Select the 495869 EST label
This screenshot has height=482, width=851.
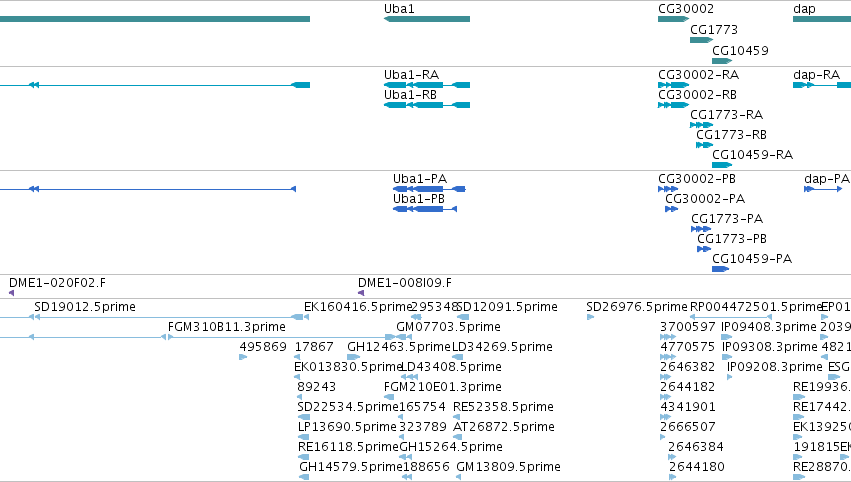[263, 347]
